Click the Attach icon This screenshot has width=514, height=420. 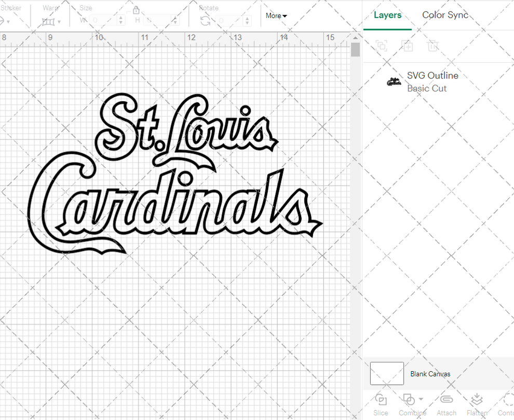click(x=446, y=404)
